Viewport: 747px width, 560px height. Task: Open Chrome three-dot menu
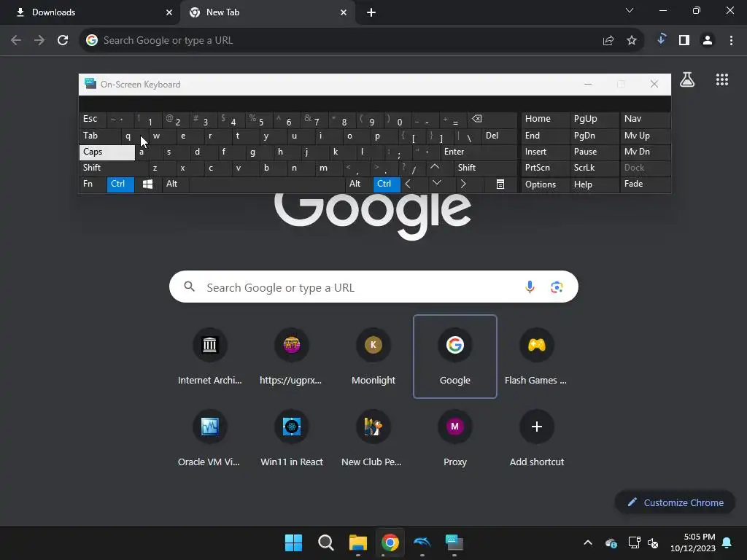[731, 41]
